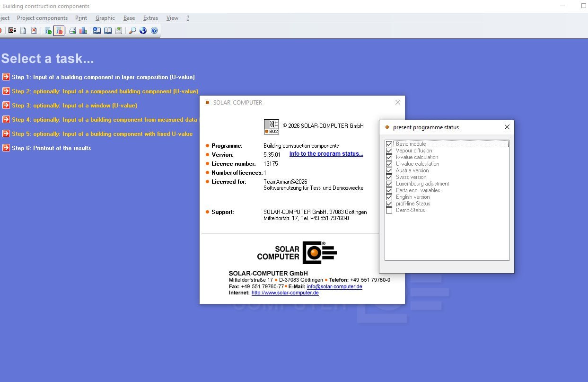This screenshot has width=588, height=382.
Task: Click the document with red X icon
Action: coord(34,31)
